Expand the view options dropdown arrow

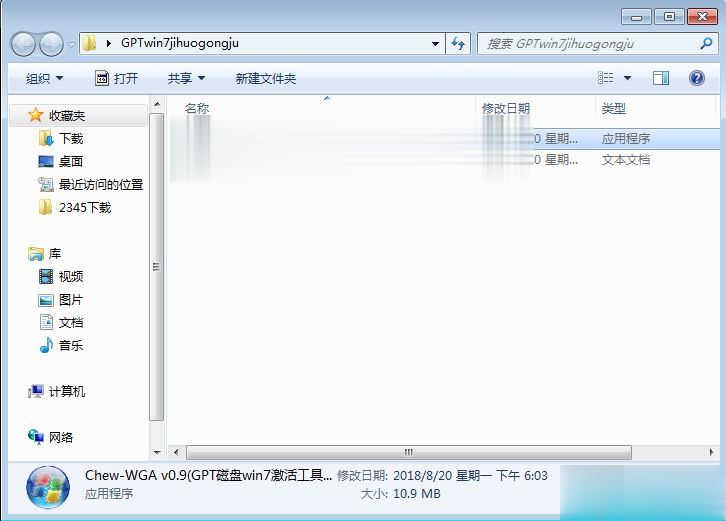click(x=627, y=78)
